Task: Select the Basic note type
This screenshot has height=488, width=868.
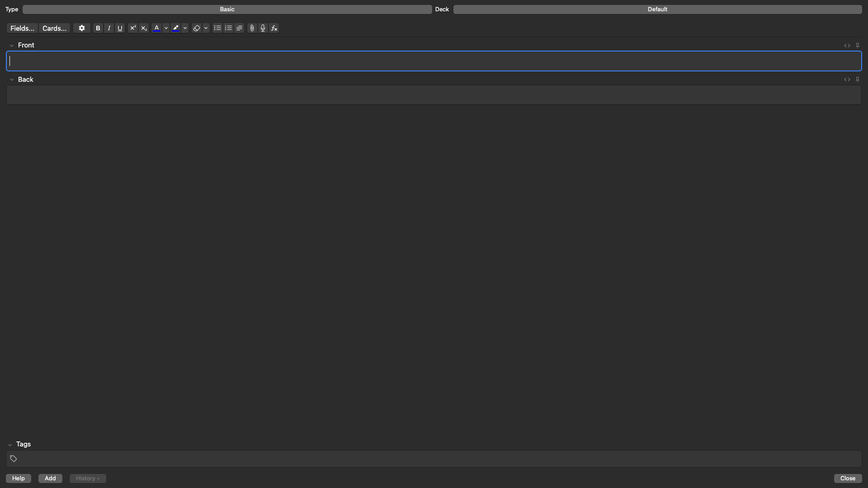Action: pyautogui.click(x=226, y=9)
